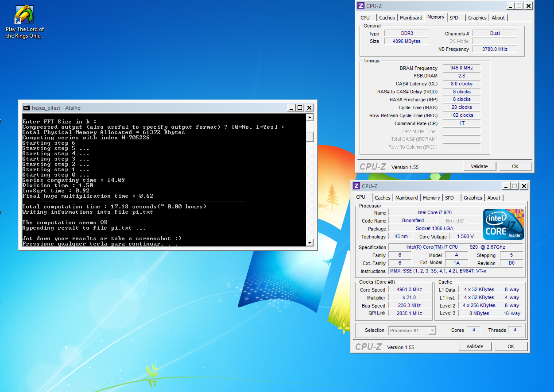Click the Level 3 cache value 8 MBytes
Viewport: 554px width, 392px height.
[x=479, y=313]
